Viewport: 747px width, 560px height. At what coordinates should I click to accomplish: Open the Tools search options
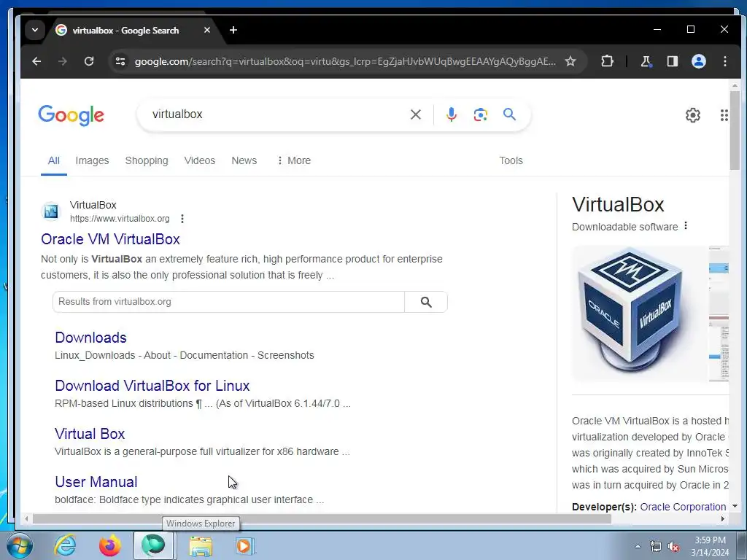(511, 160)
